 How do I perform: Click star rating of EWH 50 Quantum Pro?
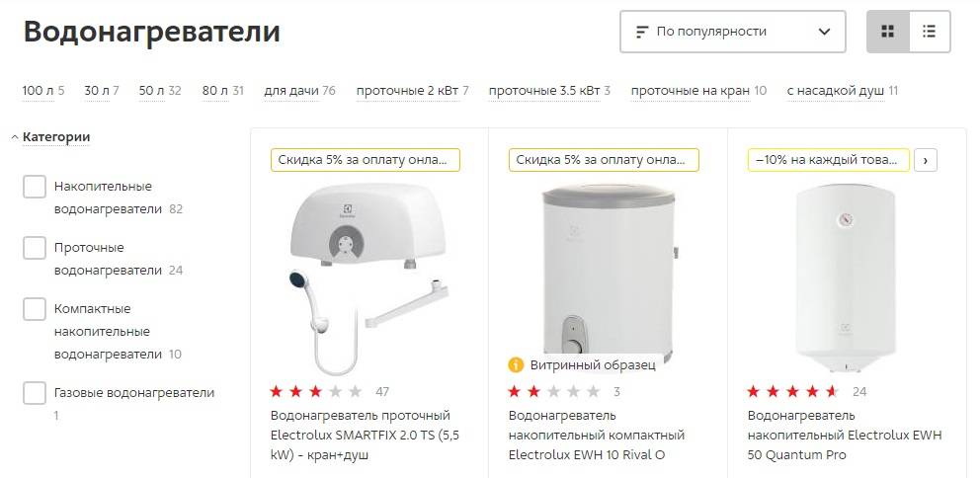793,392
